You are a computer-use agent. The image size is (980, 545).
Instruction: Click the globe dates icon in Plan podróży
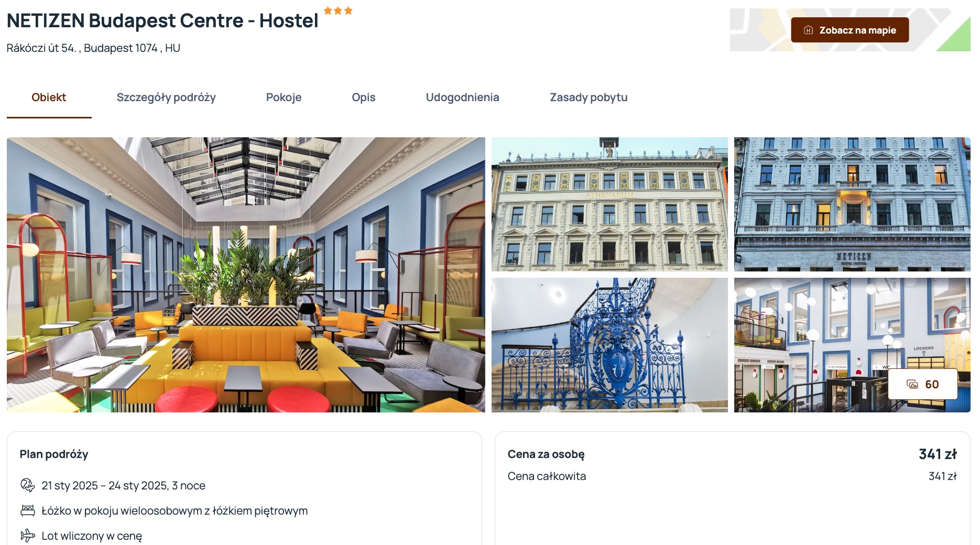[x=27, y=485]
